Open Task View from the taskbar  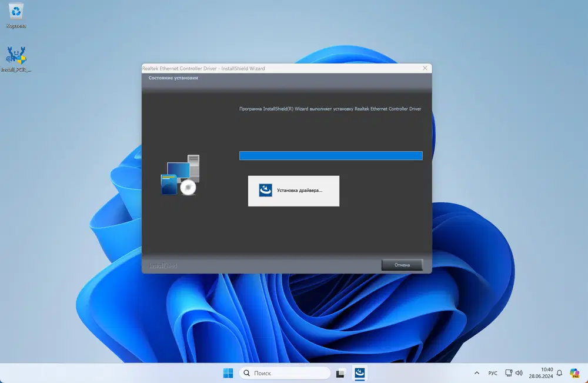tap(340, 373)
